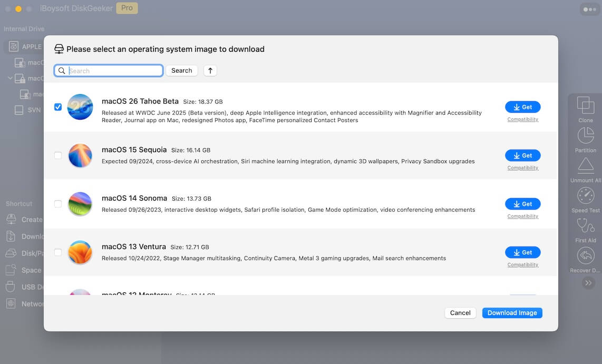Select the macOS 13 Ventura checkbox
The width and height of the screenshot is (602, 364).
click(58, 252)
